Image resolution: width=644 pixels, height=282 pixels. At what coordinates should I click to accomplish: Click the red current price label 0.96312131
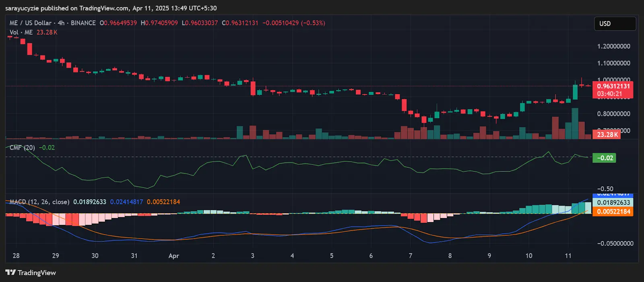[x=613, y=86]
